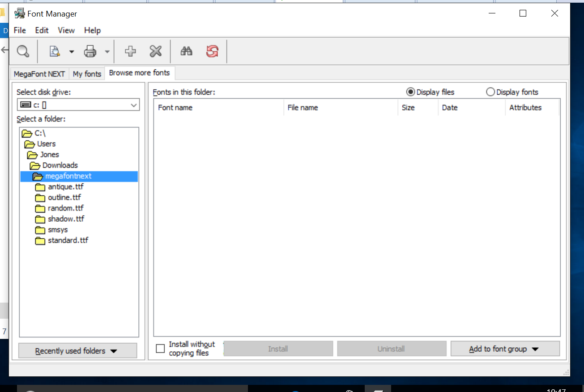This screenshot has width=584, height=392.
Task: Select the Downloads folder in tree
Action: (x=60, y=165)
